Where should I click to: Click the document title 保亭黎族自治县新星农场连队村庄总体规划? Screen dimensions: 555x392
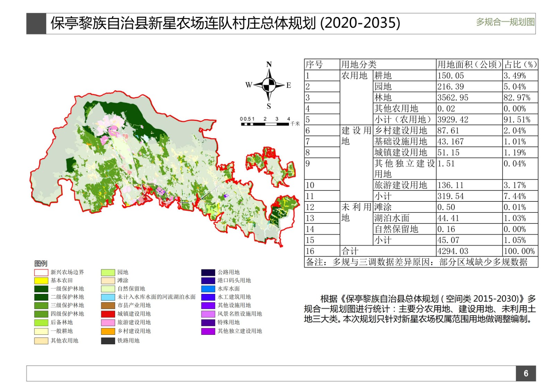225,23
